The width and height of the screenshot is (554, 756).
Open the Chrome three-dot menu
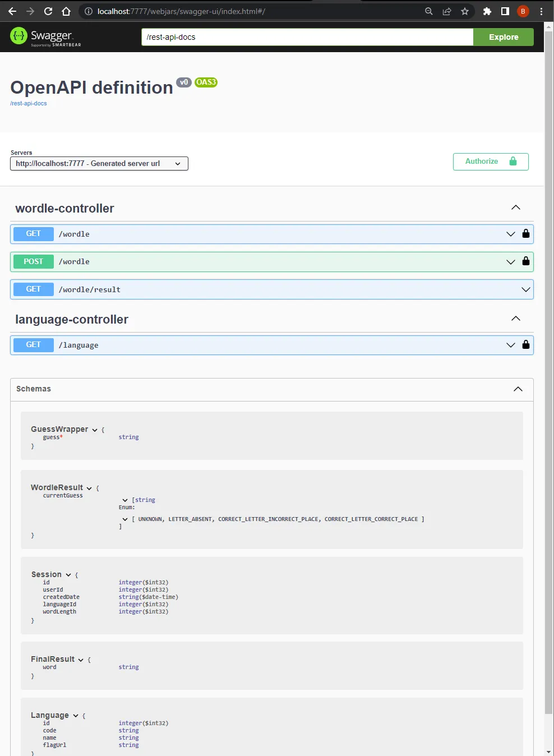click(x=541, y=11)
